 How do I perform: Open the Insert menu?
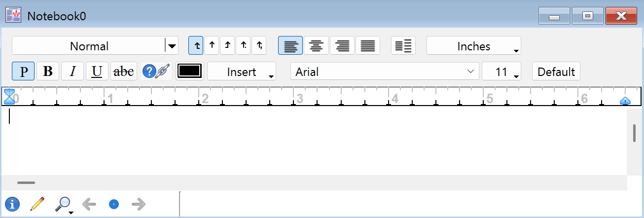tap(242, 72)
